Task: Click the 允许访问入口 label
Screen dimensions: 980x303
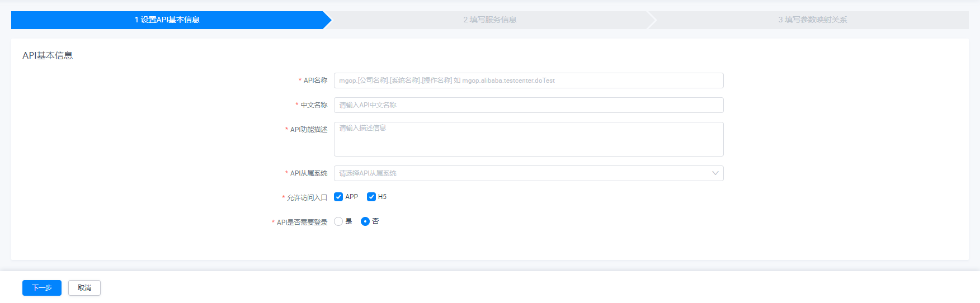Action: coord(307,198)
